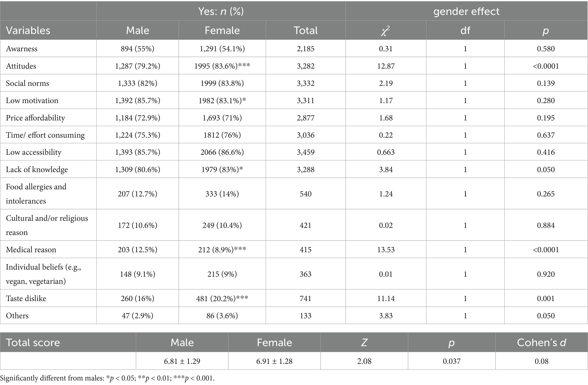This screenshot has width=588, height=385.
Task: Click Total score header cell
Action: pos(33,342)
